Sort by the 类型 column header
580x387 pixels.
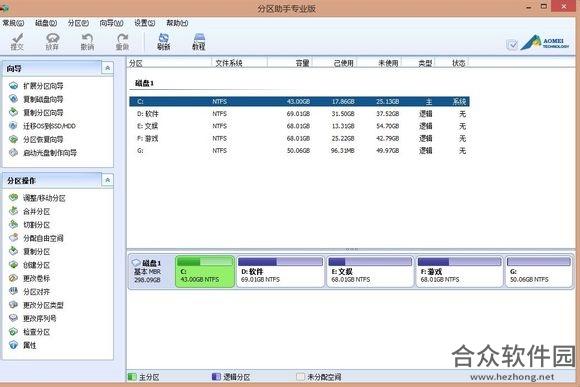tap(418, 63)
